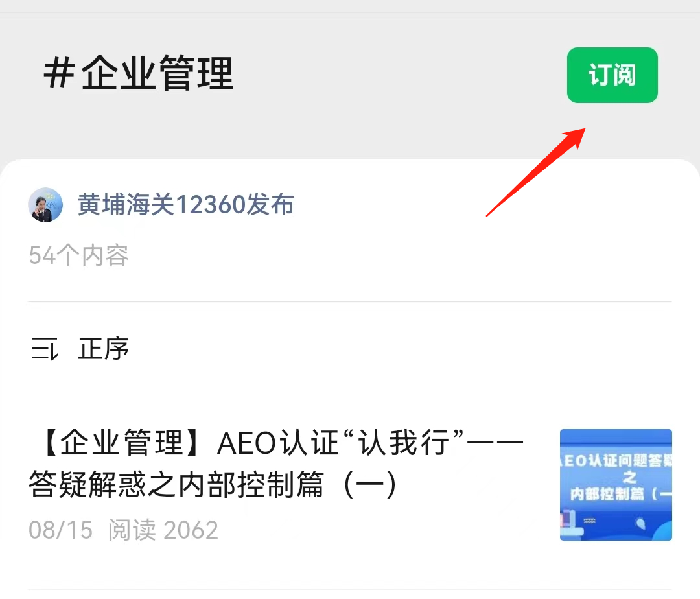Open the blue AEO article thumbnail

[616, 485]
